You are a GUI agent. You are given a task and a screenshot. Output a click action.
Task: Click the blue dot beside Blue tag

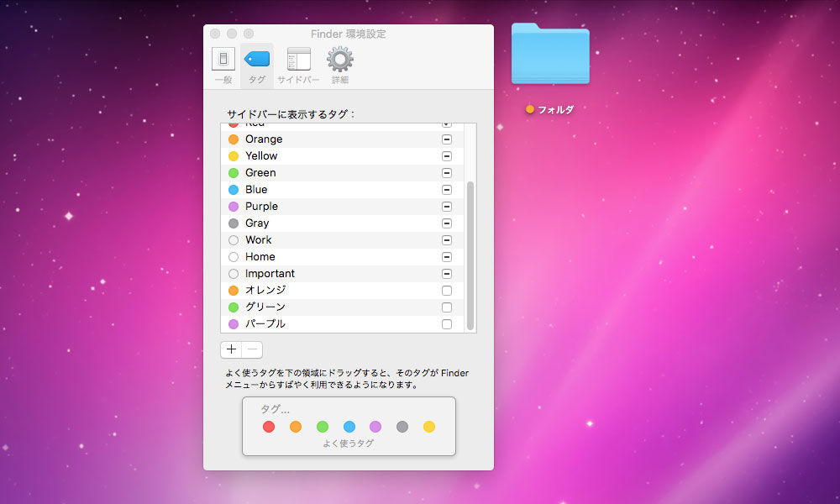click(x=234, y=190)
